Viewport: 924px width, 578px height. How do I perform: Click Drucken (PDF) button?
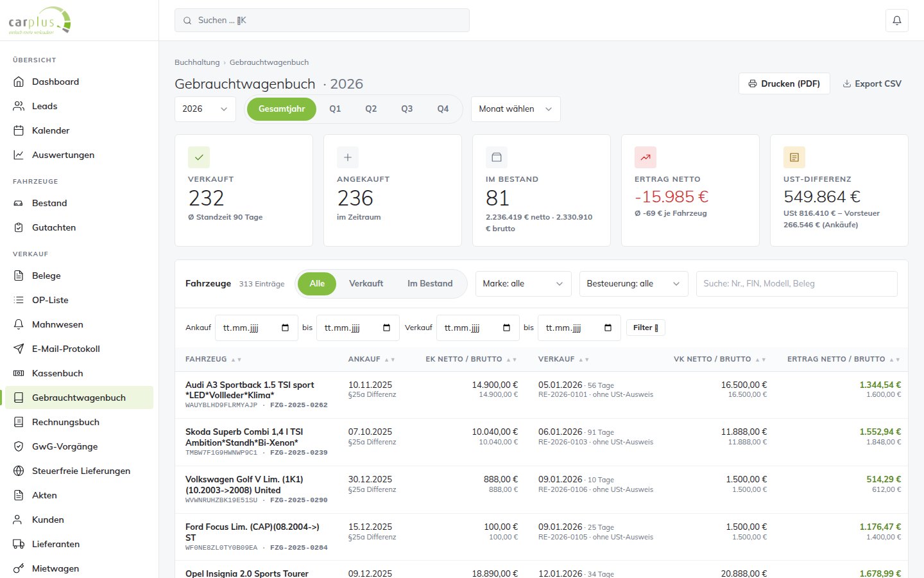[x=784, y=83]
